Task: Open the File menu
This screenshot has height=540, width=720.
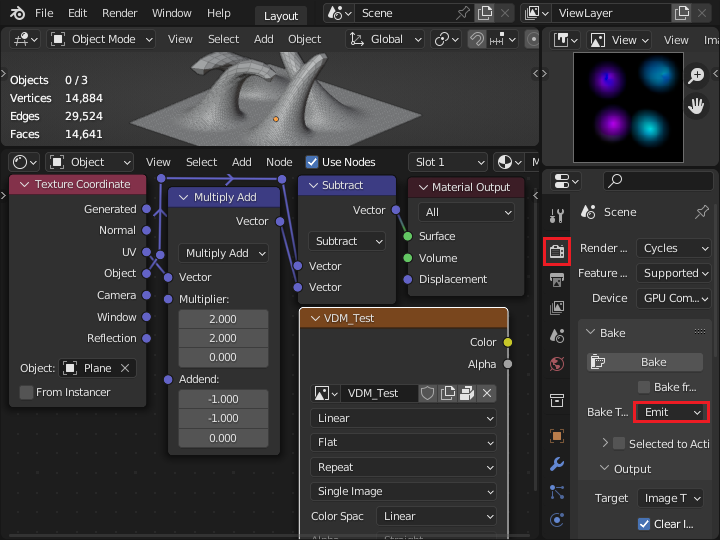Action: (x=44, y=13)
